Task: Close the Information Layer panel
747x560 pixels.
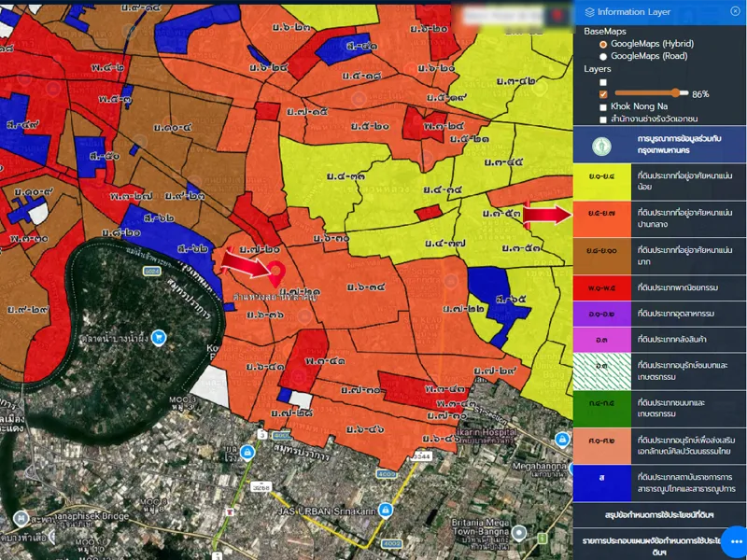Action: click(x=734, y=11)
